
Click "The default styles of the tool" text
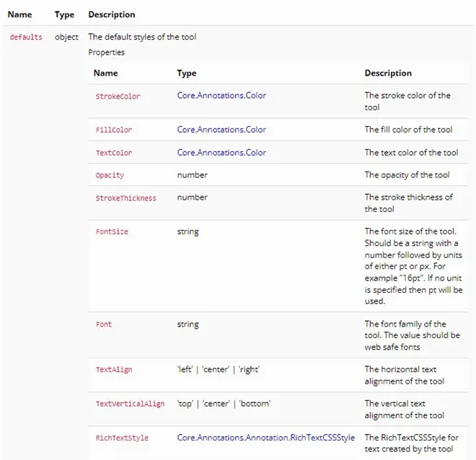142,37
